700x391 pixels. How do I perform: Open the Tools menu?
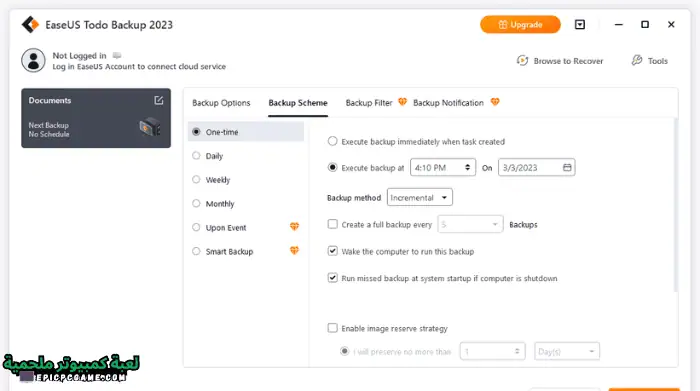(650, 61)
